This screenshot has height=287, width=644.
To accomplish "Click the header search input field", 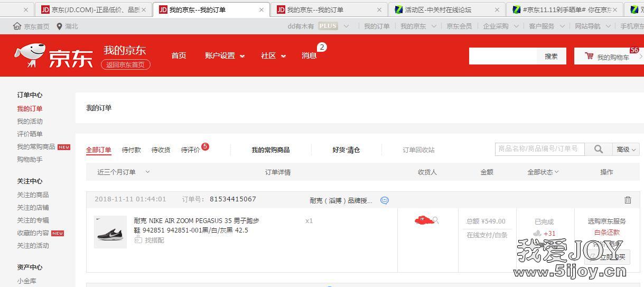I will click(x=503, y=56).
